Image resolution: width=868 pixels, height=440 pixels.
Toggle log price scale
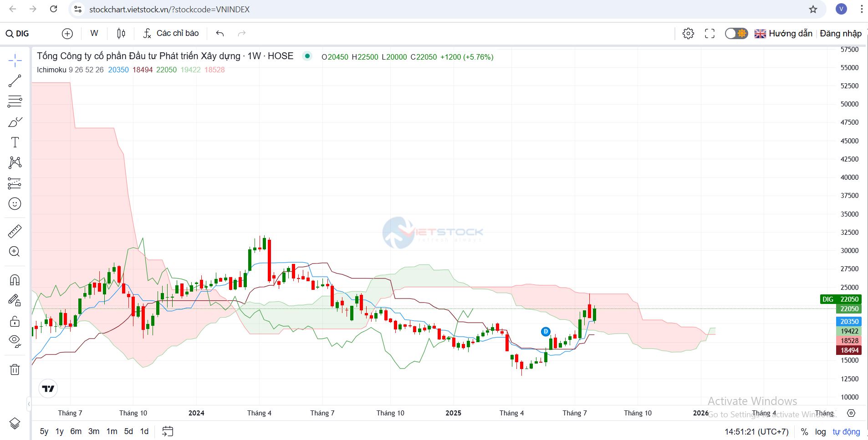click(820, 431)
